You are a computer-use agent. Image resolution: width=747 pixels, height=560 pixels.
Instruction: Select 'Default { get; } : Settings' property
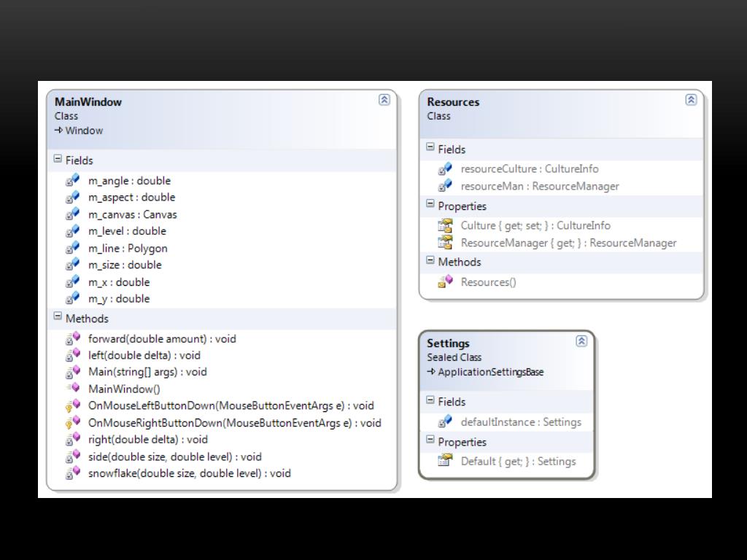(x=518, y=462)
